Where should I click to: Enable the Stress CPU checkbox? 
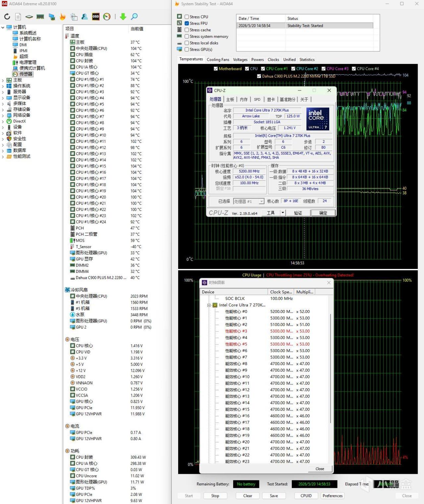click(187, 17)
